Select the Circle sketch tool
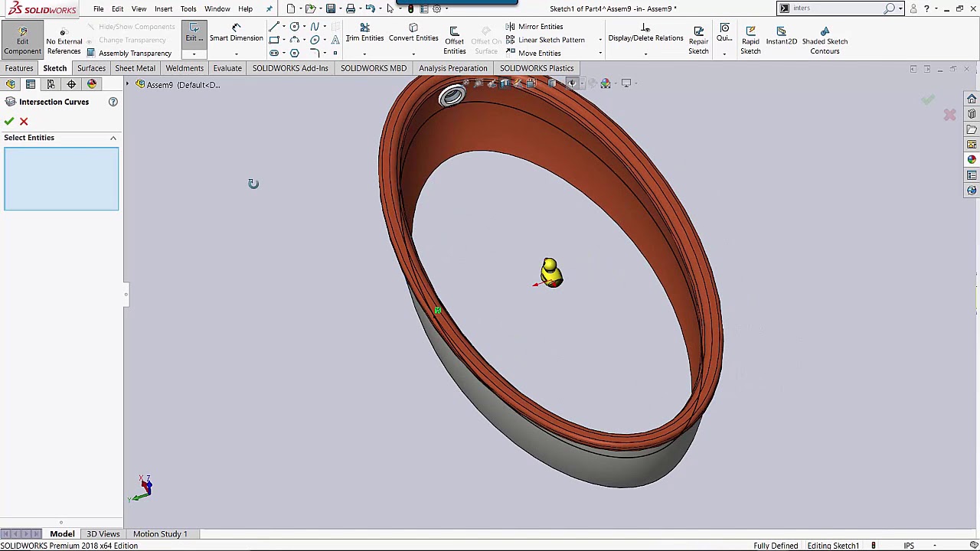The height and width of the screenshot is (551, 980). (x=295, y=27)
